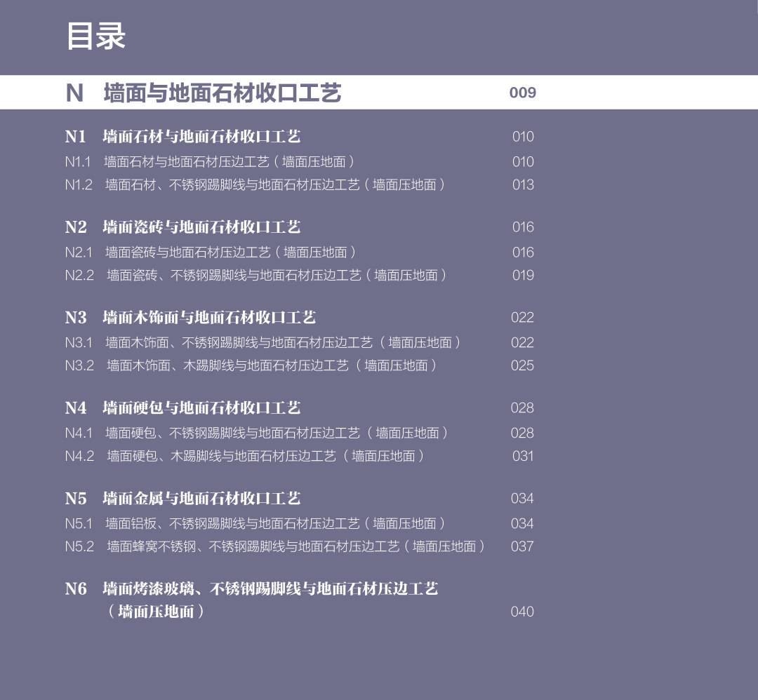
Task: Select entry N1.2 墙面石材、不锈钢踢脚线
Action: [x=255, y=184]
